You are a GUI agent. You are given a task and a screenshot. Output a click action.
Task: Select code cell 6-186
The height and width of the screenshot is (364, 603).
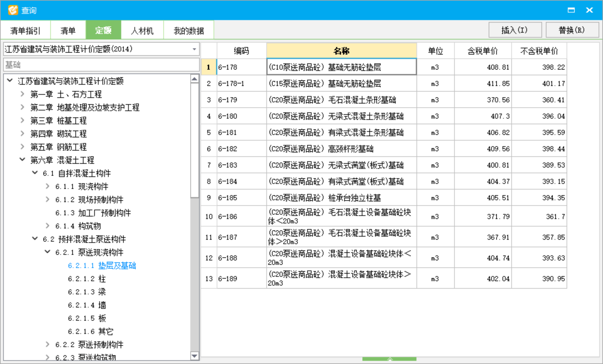click(242, 216)
